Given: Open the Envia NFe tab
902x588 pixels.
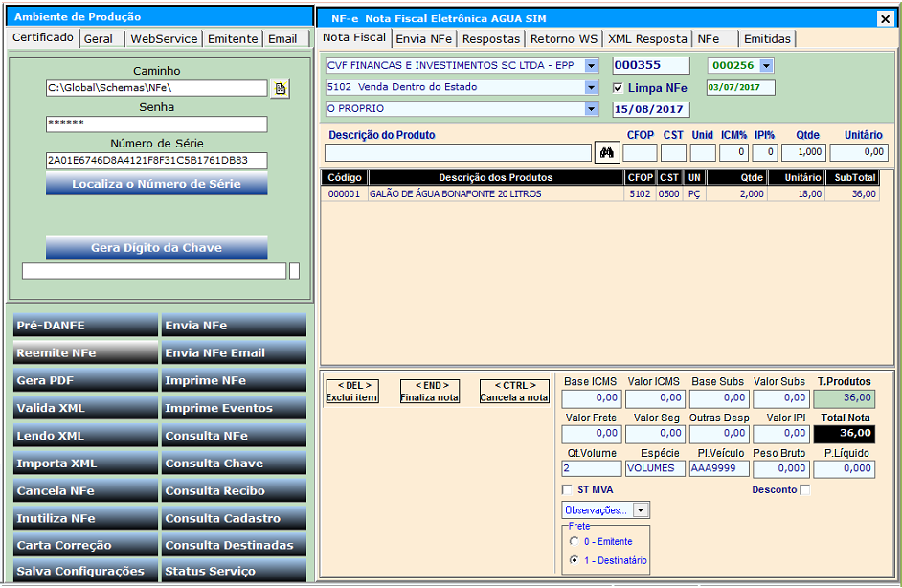Looking at the screenshot, I should click(424, 39).
